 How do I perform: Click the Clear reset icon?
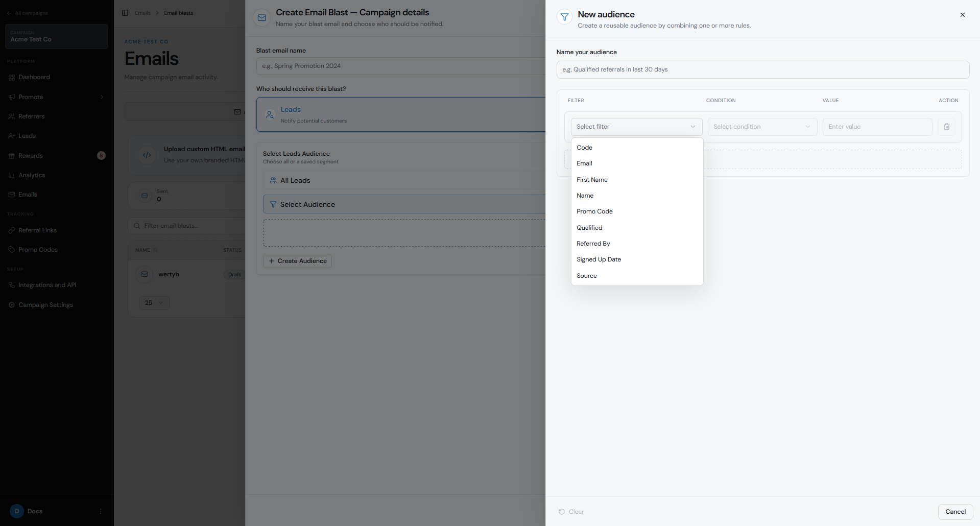coord(562,512)
